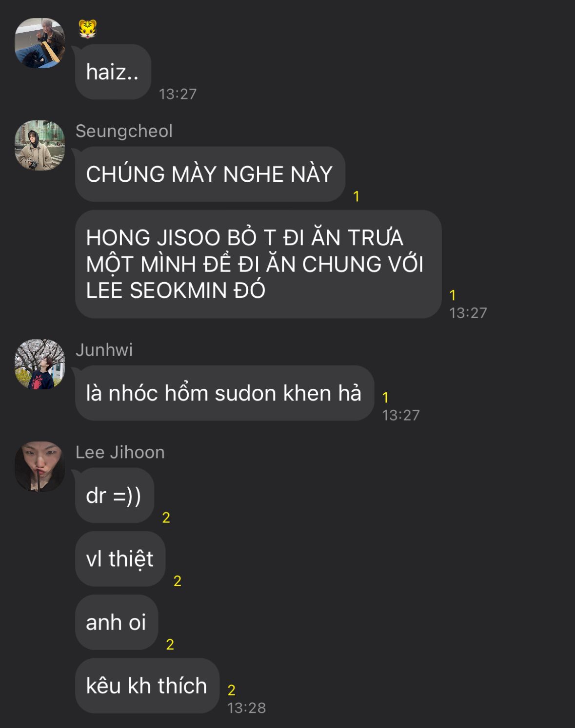Screen dimensions: 575x728
Task: Open Junhwi's profile avatar
Action: pyautogui.click(x=40, y=364)
